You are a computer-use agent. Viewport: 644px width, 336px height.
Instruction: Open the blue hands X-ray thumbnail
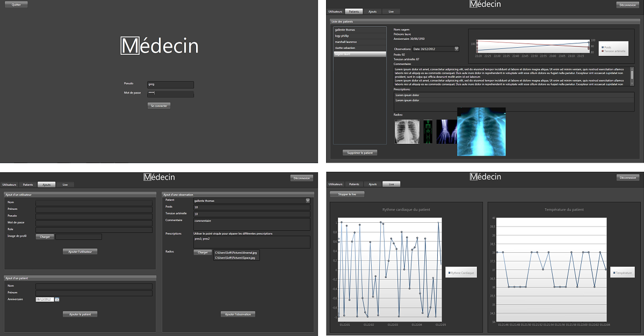click(446, 132)
